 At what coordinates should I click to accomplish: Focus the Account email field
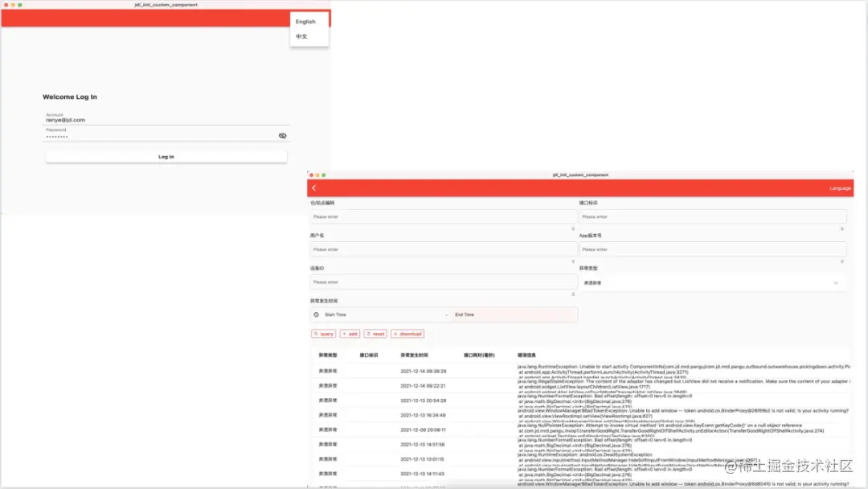click(x=166, y=118)
